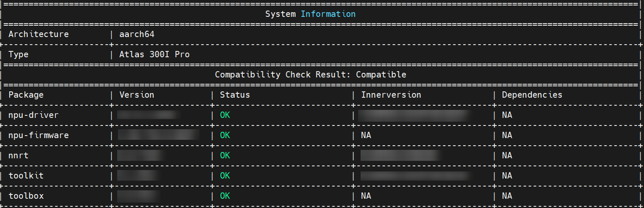Click the 'Innerversion' column header
The width and height of the screenshot is (644, 208).
click(391, 95)
